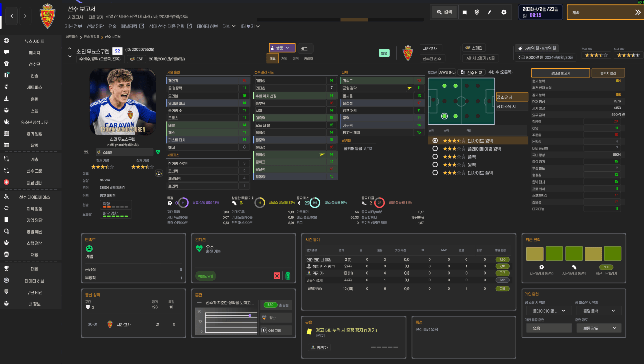Click the red X icon in 컨디션 panel
Image resolution: width=644 pixels, height=364 pixels.
coord(277,276)
